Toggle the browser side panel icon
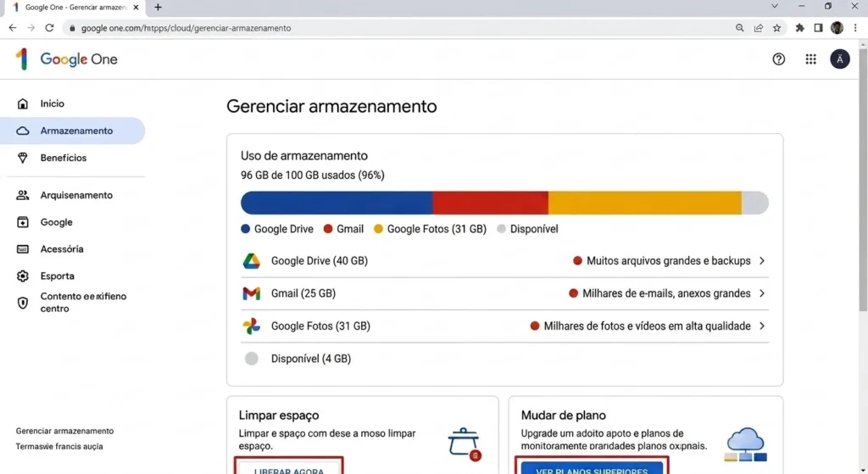868x474 pixels. click(x=818, y=28)
